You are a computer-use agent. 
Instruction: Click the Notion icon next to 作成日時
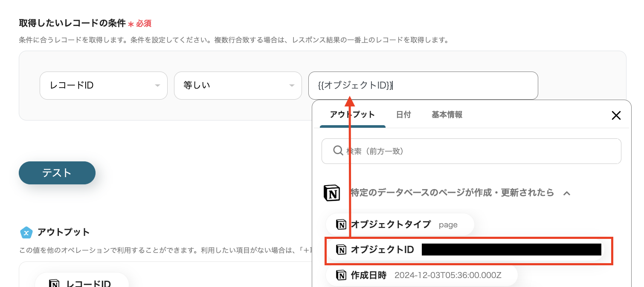pyautogui.click(x=341, y=276)
